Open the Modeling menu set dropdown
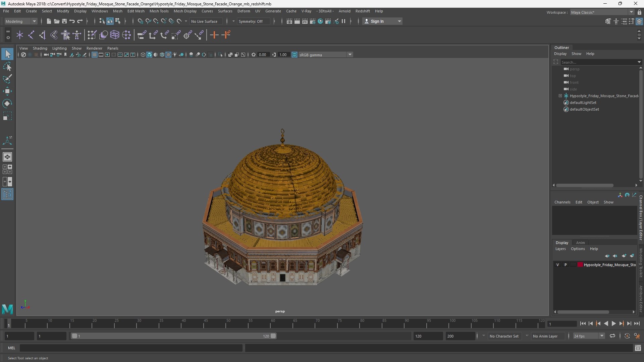The image size is (644, 362). tap(21, 21)
